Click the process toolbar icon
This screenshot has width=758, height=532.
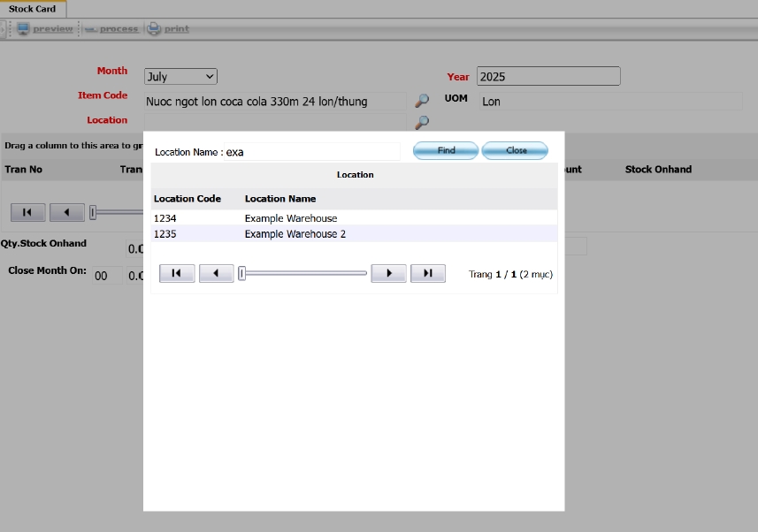tap(91, 29)
